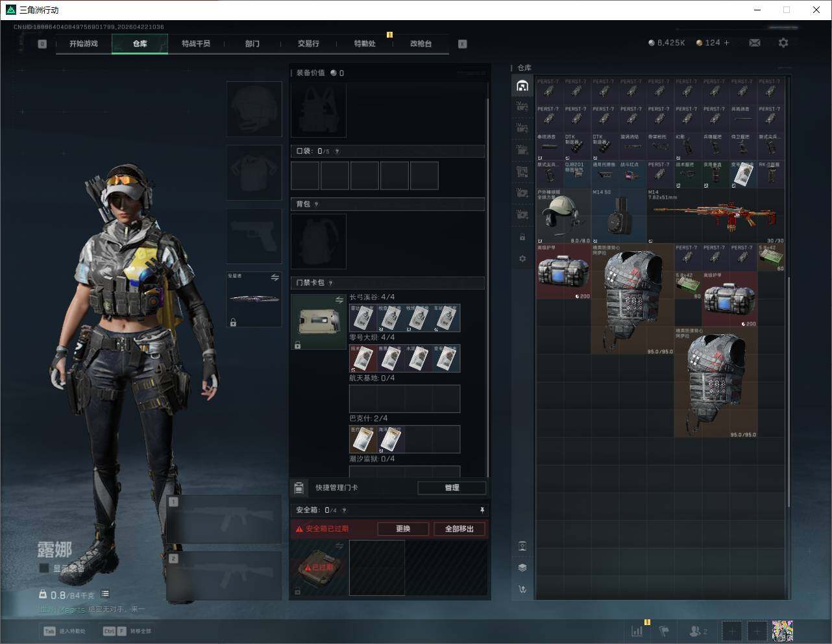This screenshot has height=644, width=832.
Task: Select the 户外棒球帽 helmet item
Action: point(563,216)
